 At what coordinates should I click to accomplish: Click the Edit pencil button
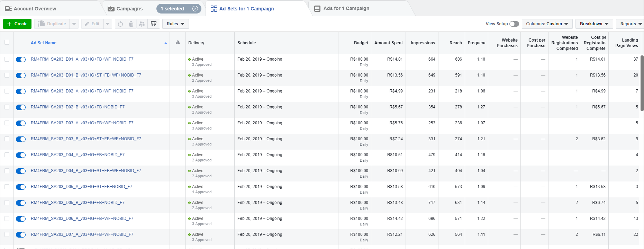(92, 24)
